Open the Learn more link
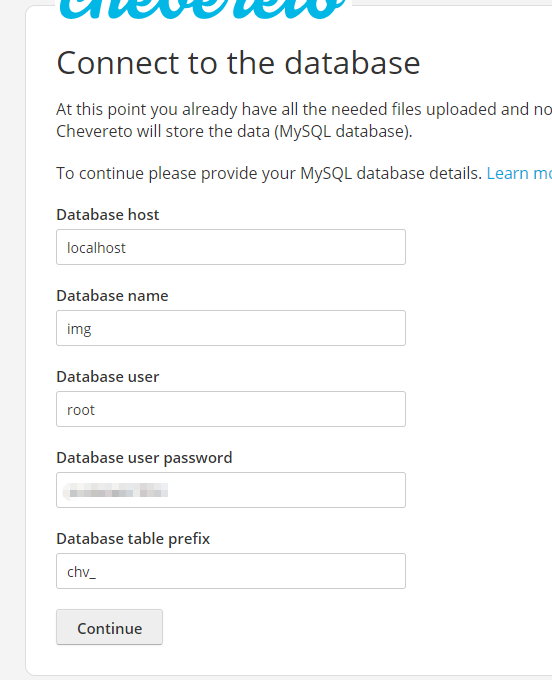This screenshot has width=552, height=680. (519, 173)
